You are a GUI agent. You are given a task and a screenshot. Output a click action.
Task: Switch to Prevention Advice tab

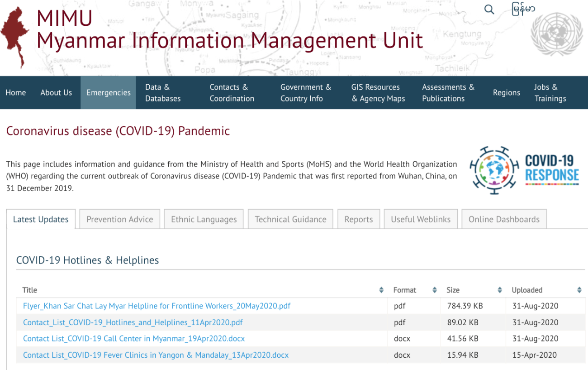point(120,219)
